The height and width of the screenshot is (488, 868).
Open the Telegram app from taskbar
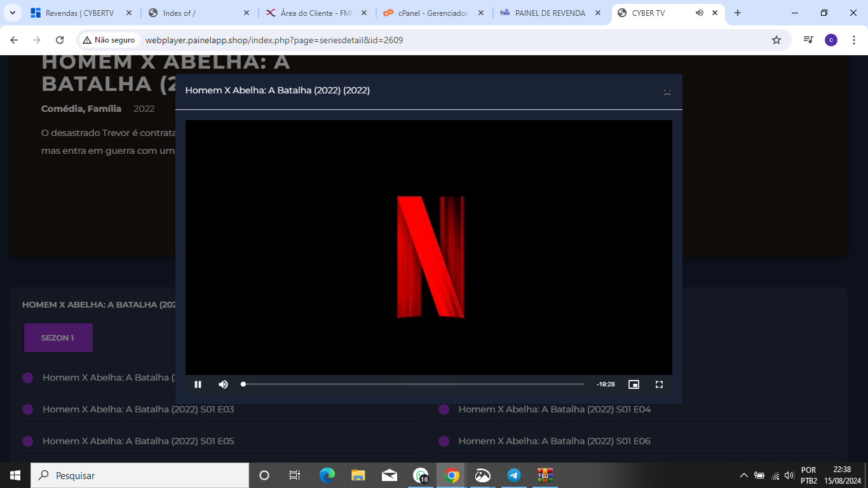click(513, 475)
